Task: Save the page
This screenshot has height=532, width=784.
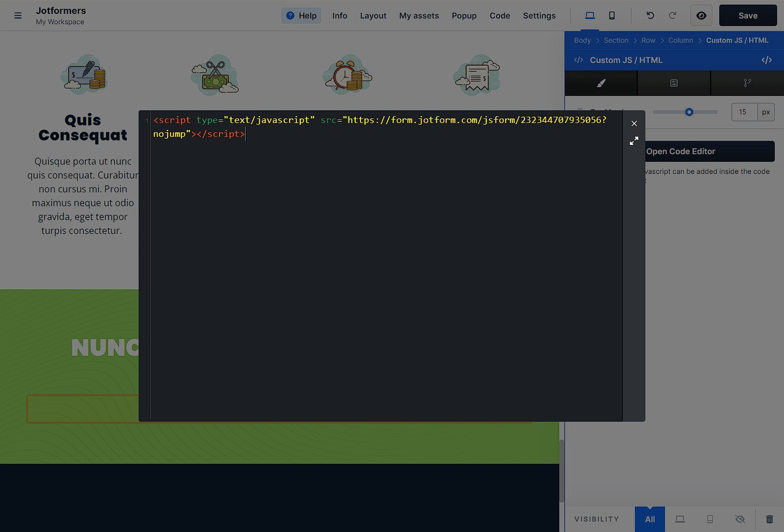Action: (748, 16)
